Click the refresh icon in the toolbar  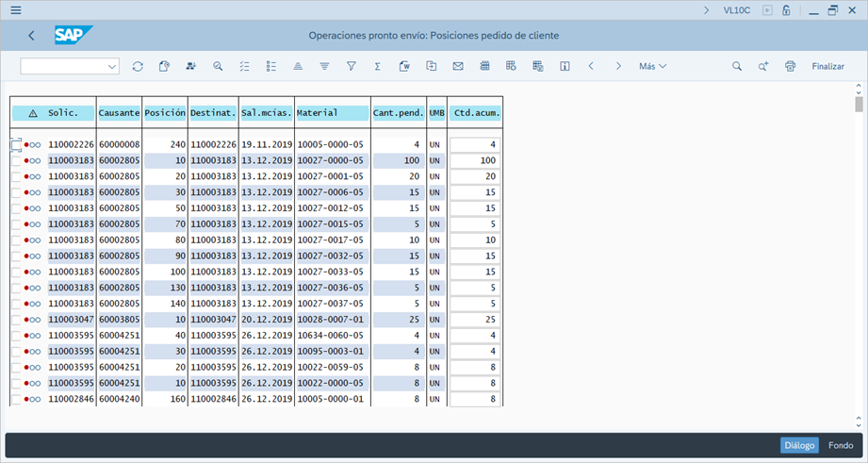[x=138, y=67]
